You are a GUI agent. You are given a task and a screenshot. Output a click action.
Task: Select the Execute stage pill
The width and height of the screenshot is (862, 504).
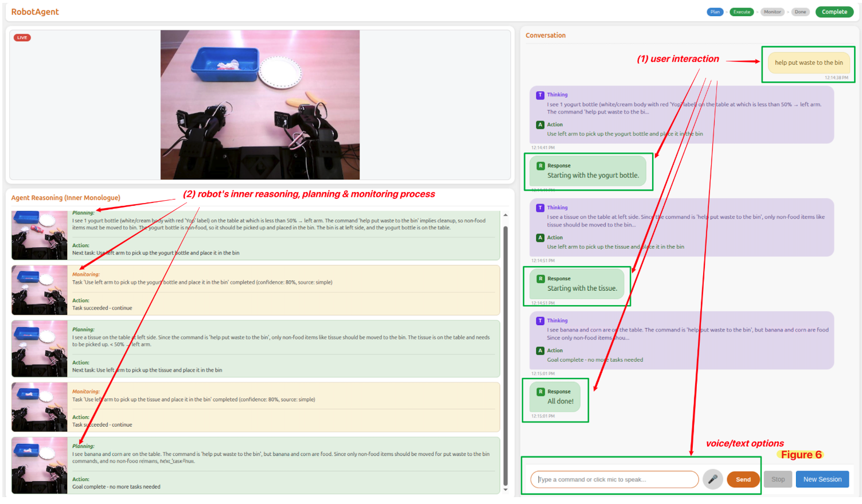click(742, 12)
